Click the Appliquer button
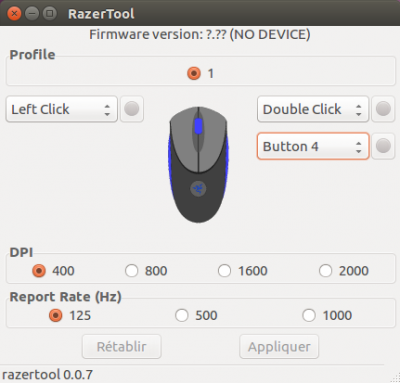This screenshot has width=400, height=383. [279, 347]
